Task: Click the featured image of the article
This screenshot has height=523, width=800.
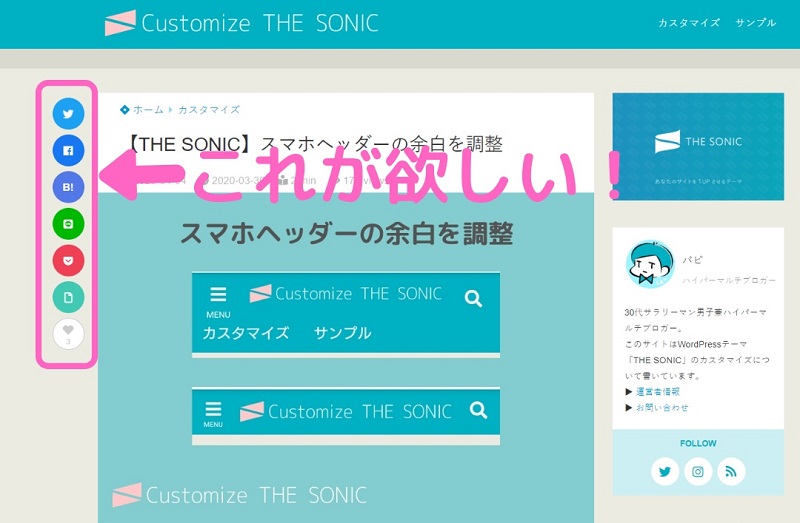Action: (x=346, y=357)
